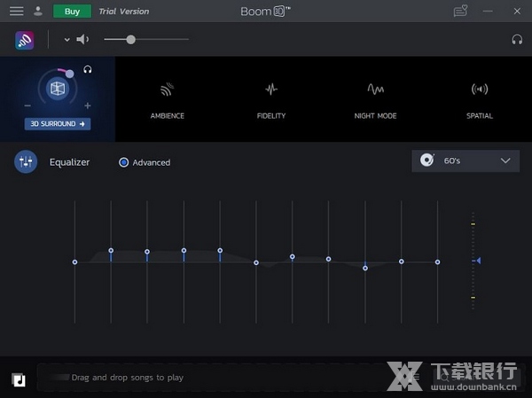
Task: Click the green Buy button
Action: coord(72,12)
